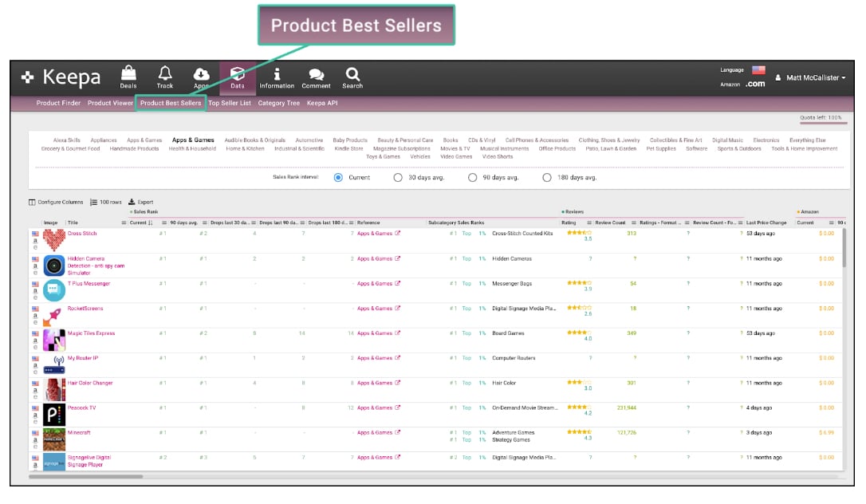Screen dimensions: 866x504
Task: Click Magic Tiles Express product thumbnail
Action: 54,341
